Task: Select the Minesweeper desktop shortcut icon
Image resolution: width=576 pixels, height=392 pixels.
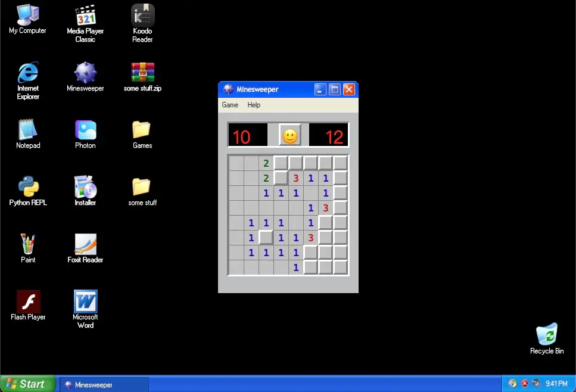Action: (x=85, y=76)
